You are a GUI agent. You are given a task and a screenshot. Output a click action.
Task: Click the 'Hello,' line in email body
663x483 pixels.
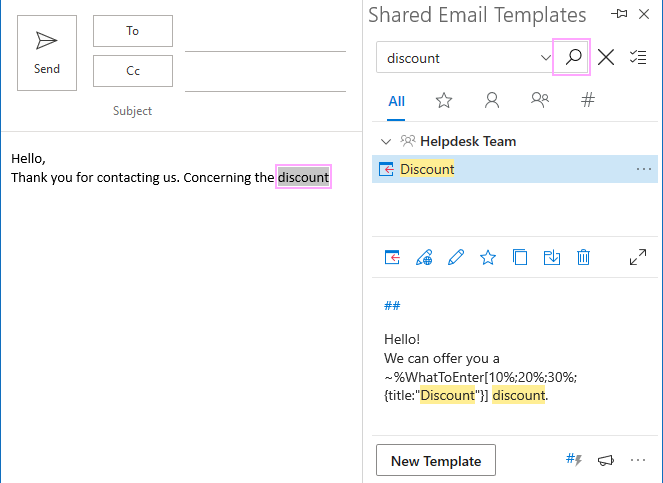pos(28,159)
